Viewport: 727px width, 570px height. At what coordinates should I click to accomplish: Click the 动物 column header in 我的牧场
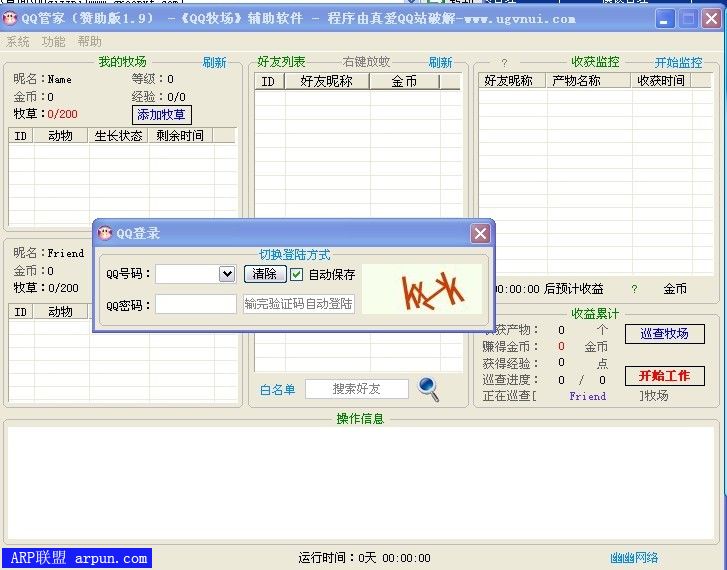pyautogui.click(x=60, y=135)
